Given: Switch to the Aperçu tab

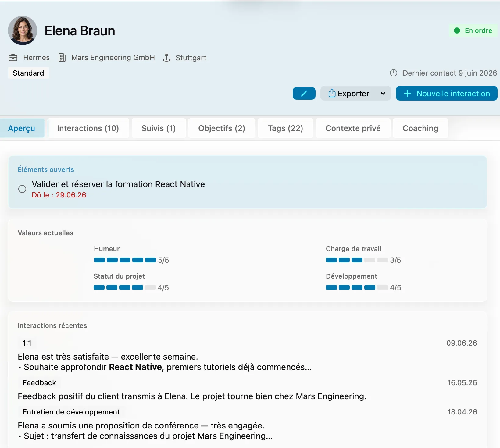Looking at the screenshot, I should [x=22, y=128].
